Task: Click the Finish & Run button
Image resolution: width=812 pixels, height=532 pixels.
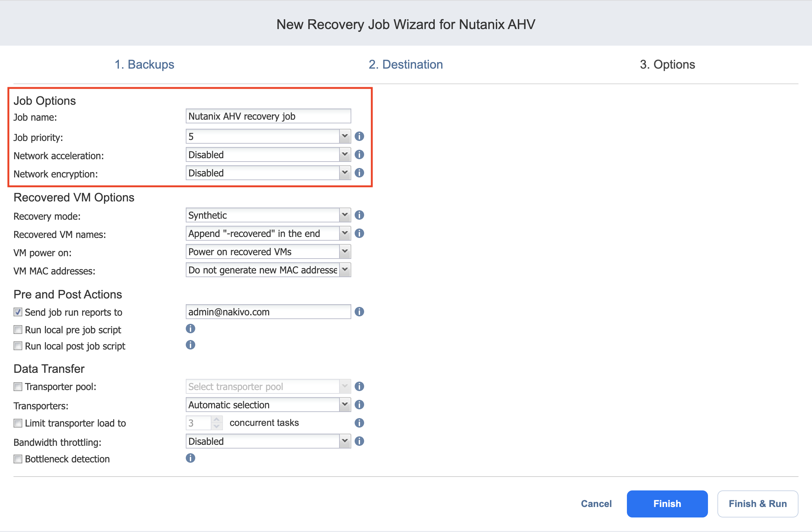Action: (x=757, y=504)
